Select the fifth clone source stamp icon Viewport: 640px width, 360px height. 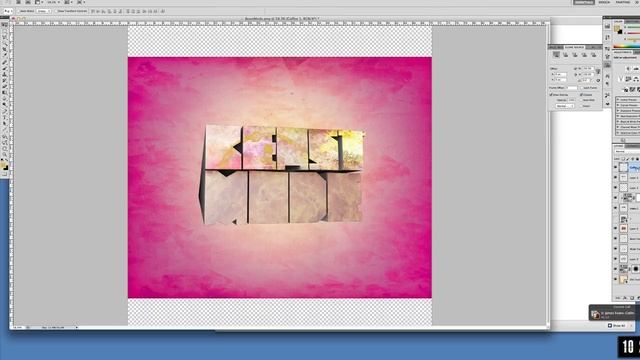pyautogui.click(x=593, y=55)
